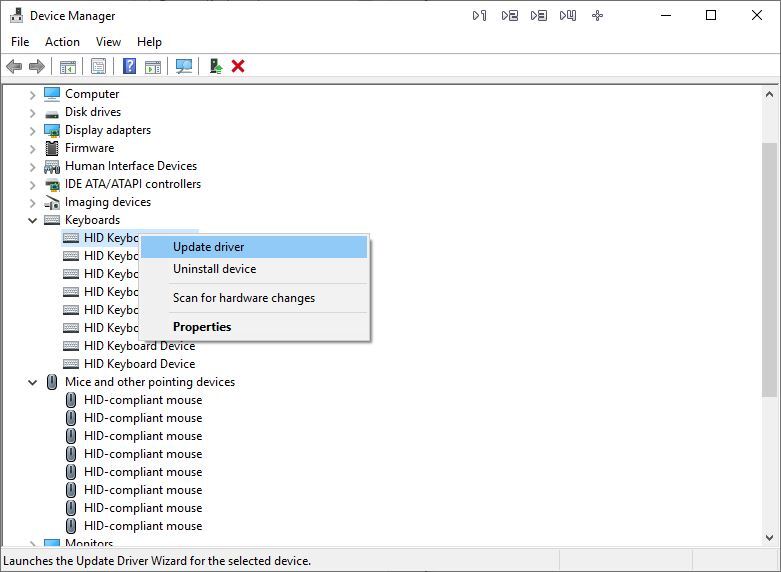Click the Computer category monitor icon

click(52, 94)
